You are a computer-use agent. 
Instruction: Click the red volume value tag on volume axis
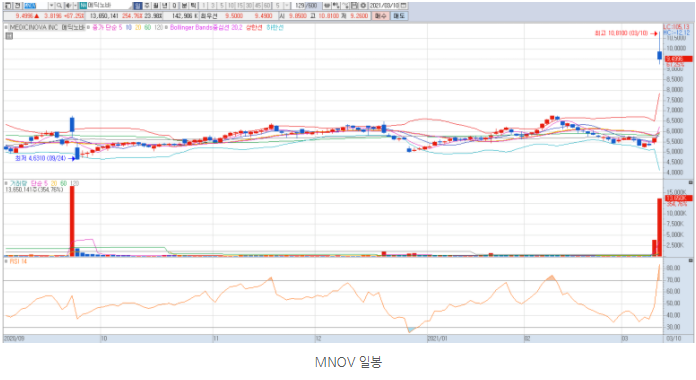678,198
